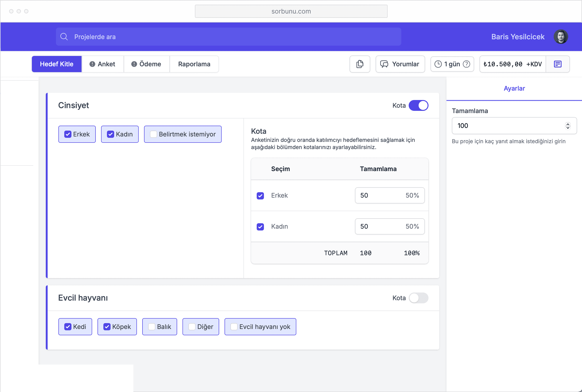Viewport: 582px width, 392px height.
Task: Click the help question mark icon
Action: (x=466, y=64)
